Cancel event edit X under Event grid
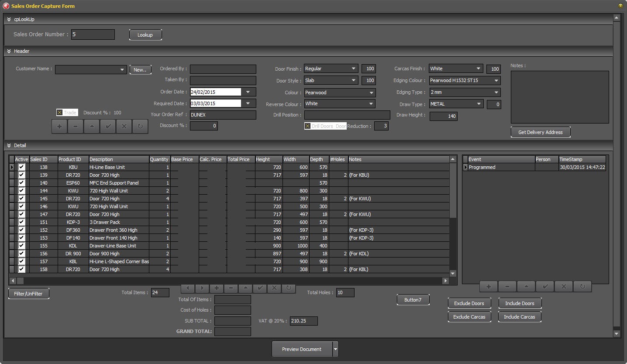 click(564, 287)
